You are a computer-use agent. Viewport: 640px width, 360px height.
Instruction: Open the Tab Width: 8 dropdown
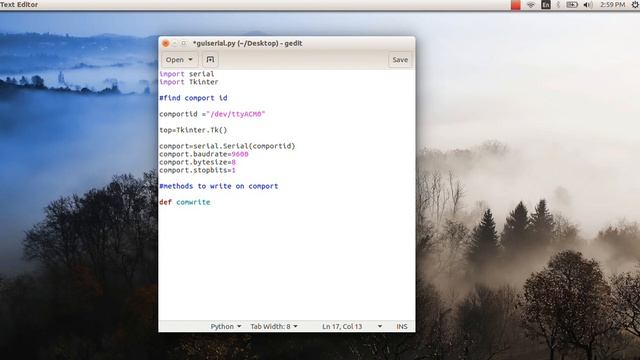(274, 327)
